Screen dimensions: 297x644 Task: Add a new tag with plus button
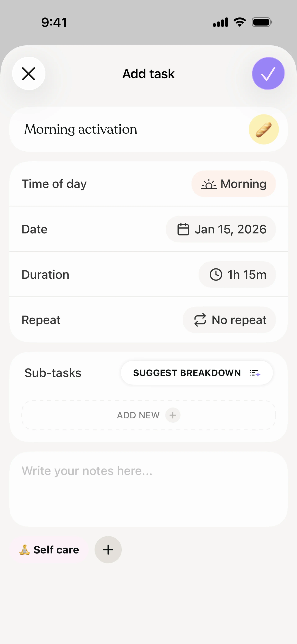pos(108,549)
